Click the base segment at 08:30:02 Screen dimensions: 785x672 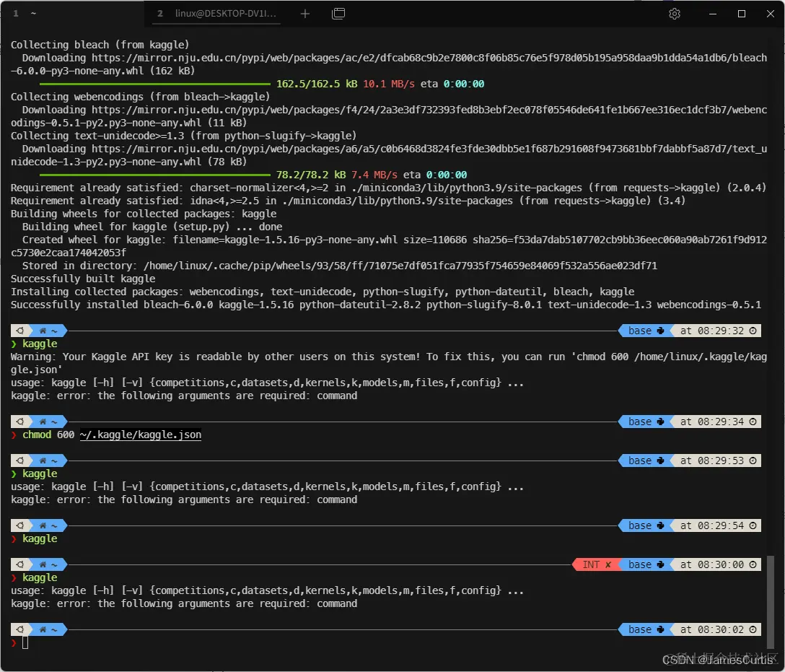point(645,629)
